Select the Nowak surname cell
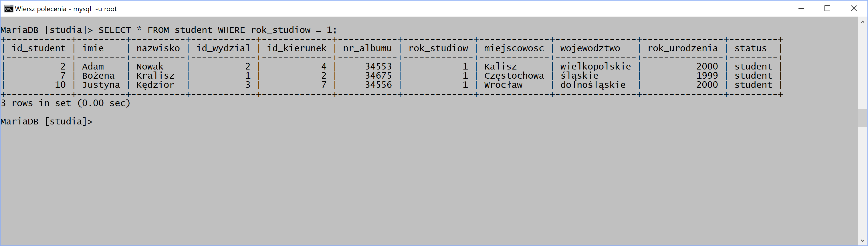The image size is (868, 246). coord(150,66)
